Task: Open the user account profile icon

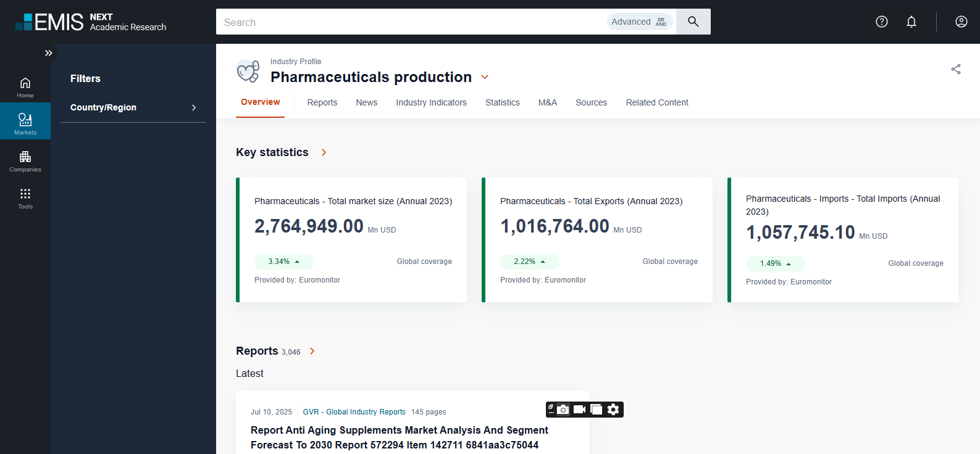Action: coord(961,22)
